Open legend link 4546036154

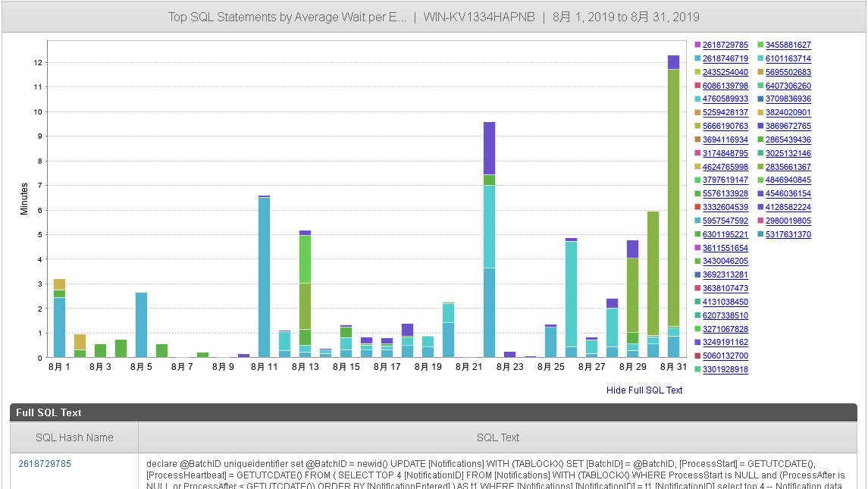point(788,193)
